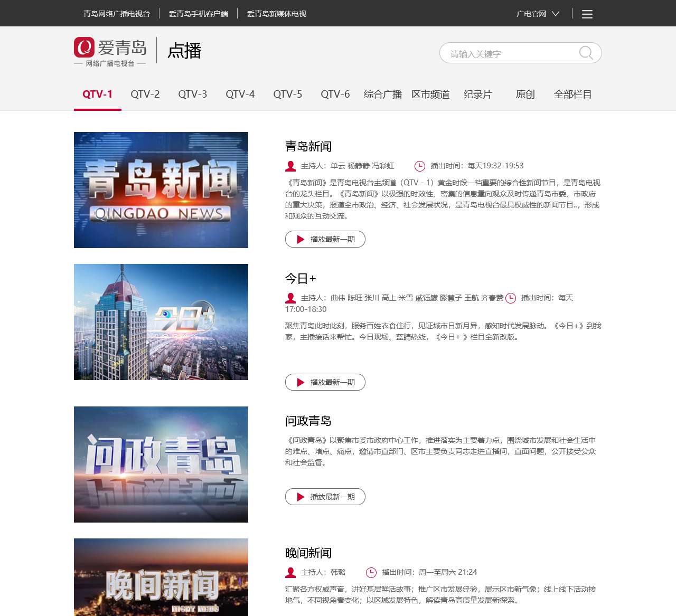Open the QTV-5 tab
The height and width of the screenshot is (616, 676).
click(x=288, y=94)
